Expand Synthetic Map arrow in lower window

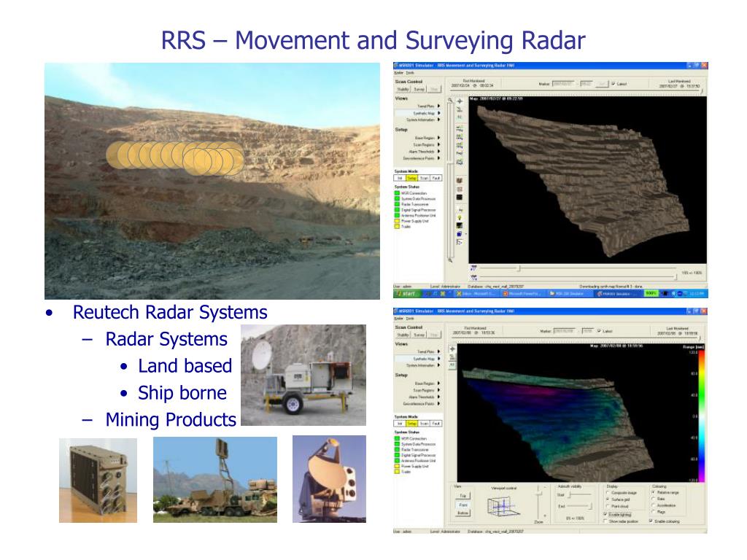tap(438, 358)
